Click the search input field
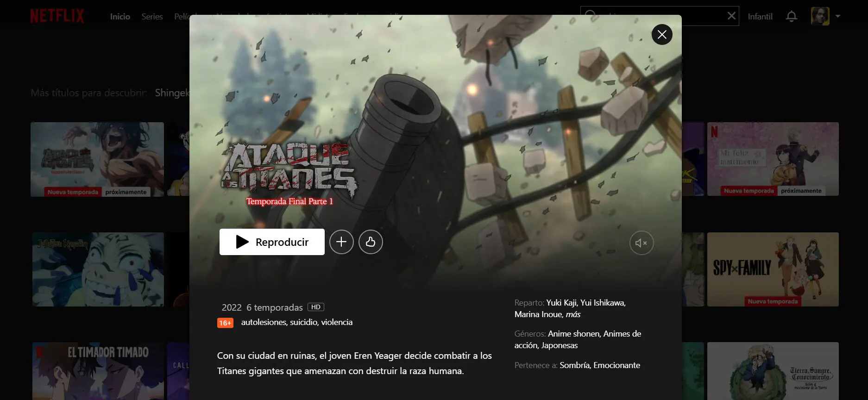This screenshot has width=868, height=400. point(659,16)
